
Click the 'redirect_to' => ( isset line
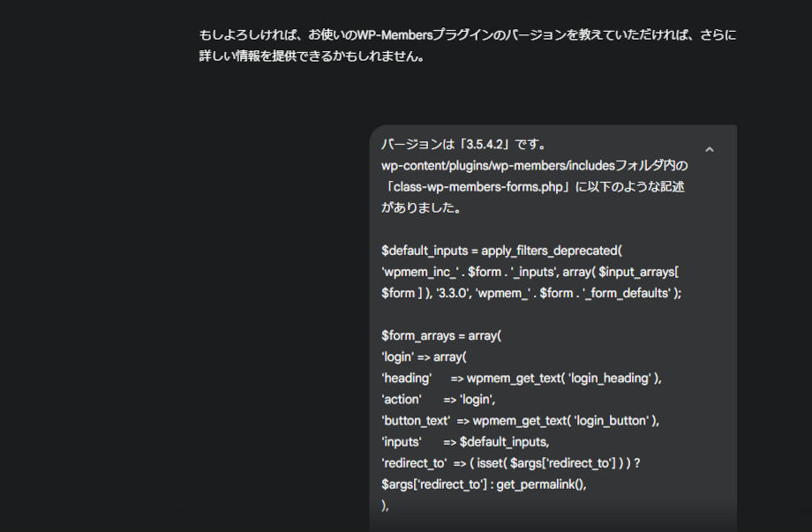[x=512, y=463]
